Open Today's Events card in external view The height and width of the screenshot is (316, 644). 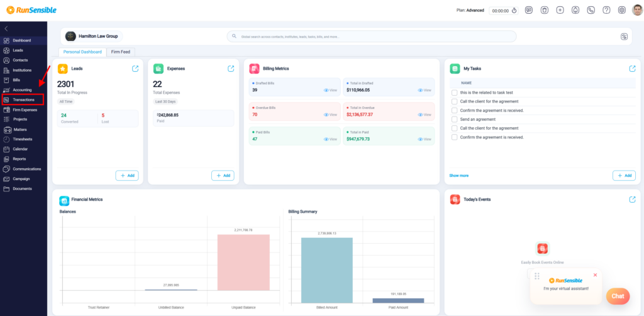click(632, 200)
